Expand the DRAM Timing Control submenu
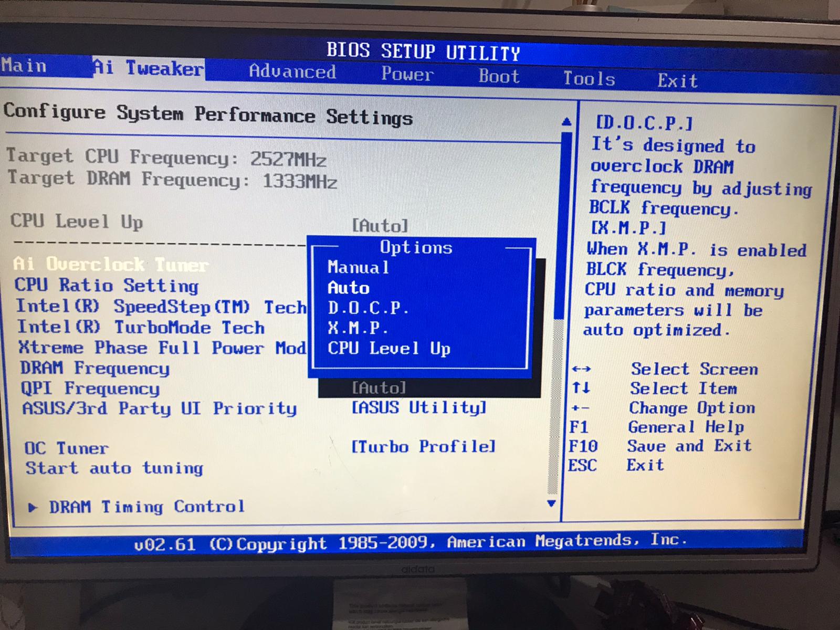840x630 pixels. coord(136,507)
